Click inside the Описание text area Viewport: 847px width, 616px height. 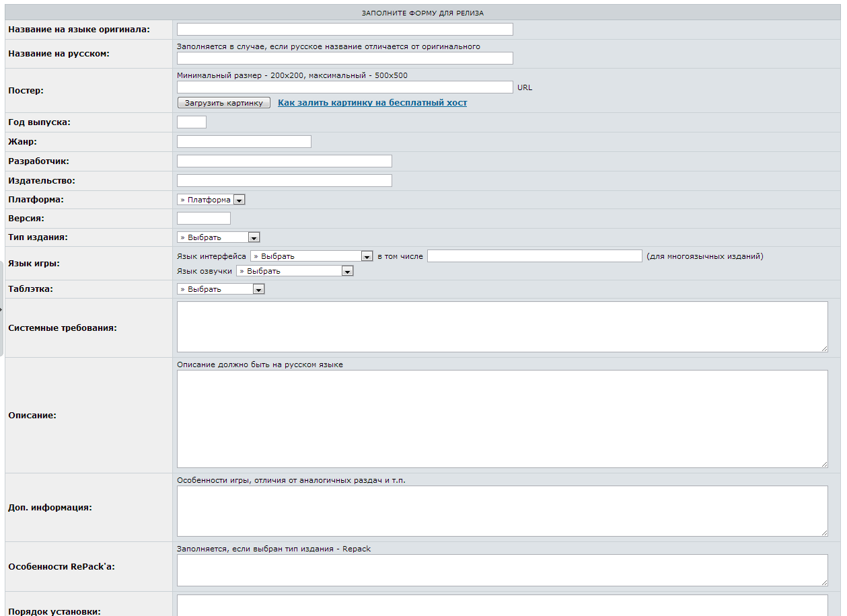502,419
